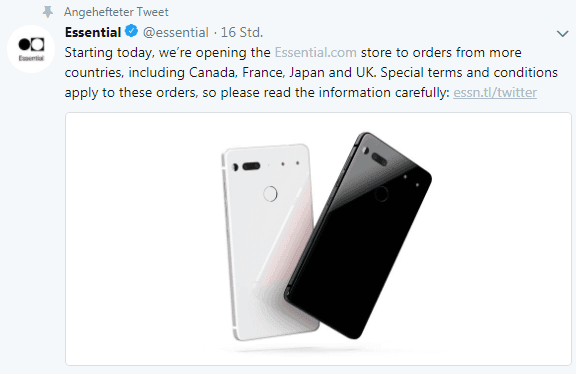Open the @essential handle

pyautogui.click(x=176, y=33)
